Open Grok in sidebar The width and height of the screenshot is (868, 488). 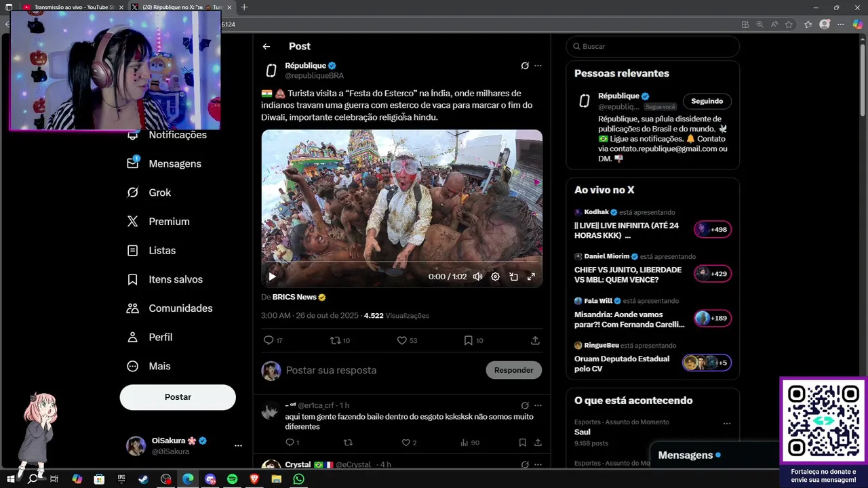tap(149, 192)
